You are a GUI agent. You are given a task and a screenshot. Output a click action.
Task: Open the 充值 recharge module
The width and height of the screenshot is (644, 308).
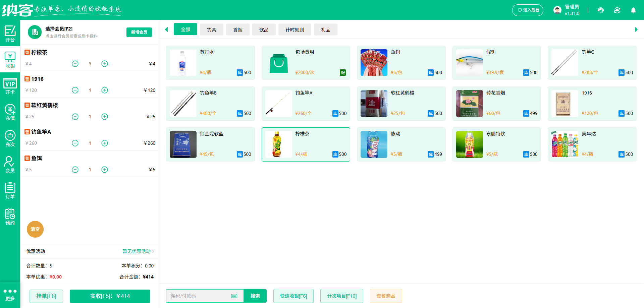pyautogui.click(x=10, y=112)
